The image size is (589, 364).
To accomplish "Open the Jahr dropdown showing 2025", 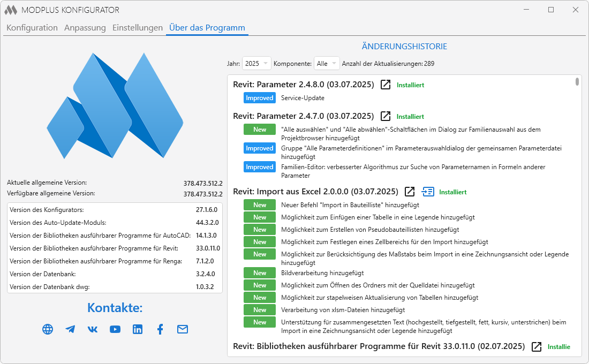I will [x=256, y=64].
